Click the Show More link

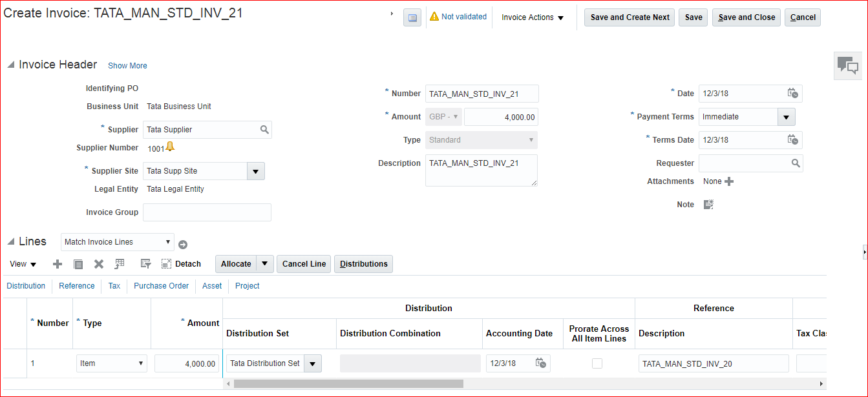tap(127, 66)
